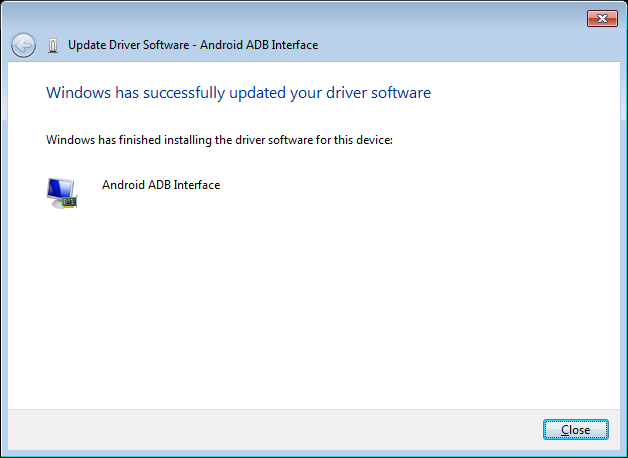Click the word Interface in the device label

(x=197, y=185)
